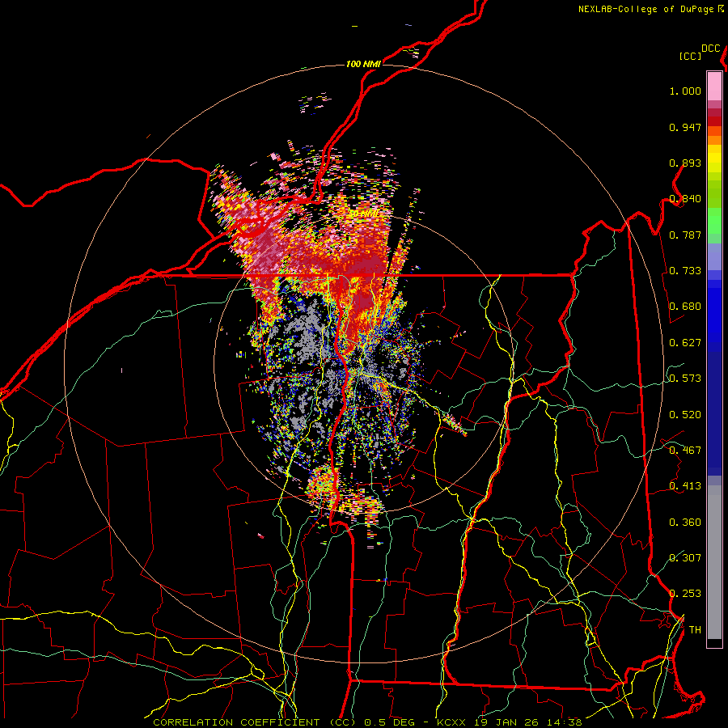Click the CORRELATION COEFFICIENT caption at the bottom
Screen dimensions: 728x728
(367, 722)
